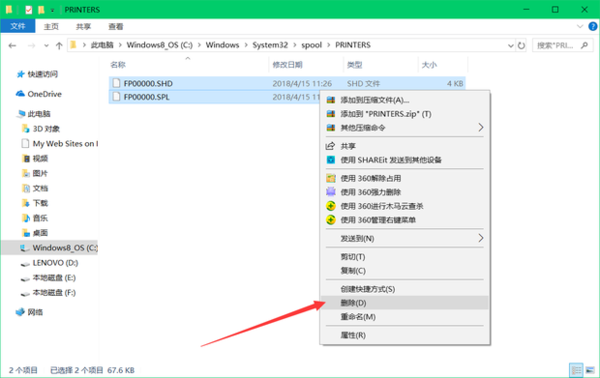This screenshot has height=378, width=600.
Task: Click the OneDrive cloud icon
Action: (x=20, y=94)
